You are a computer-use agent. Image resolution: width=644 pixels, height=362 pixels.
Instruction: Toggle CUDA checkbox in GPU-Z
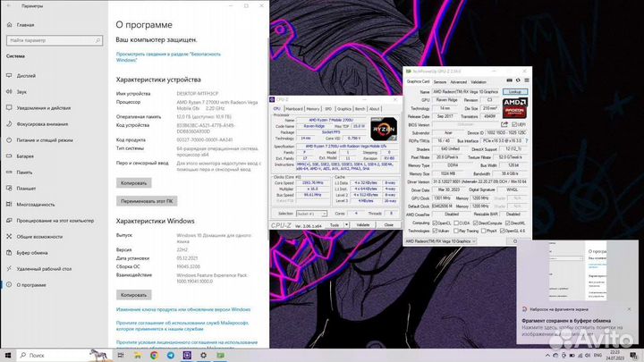point(456,223)
